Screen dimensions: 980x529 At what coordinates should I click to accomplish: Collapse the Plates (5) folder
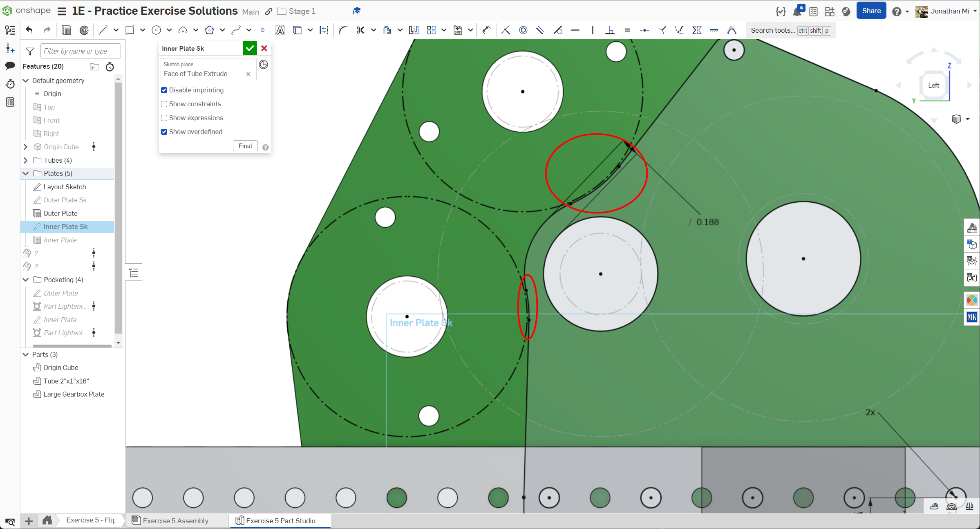26,173
